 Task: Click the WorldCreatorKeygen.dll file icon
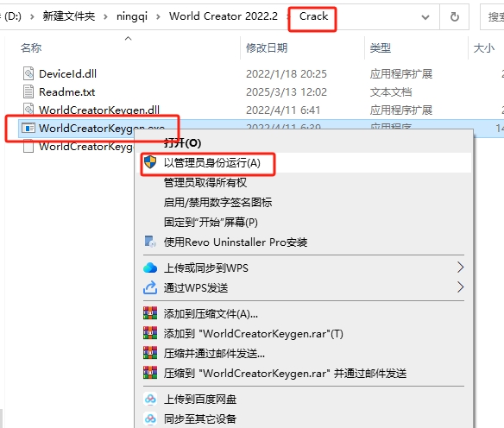pos(28,110)
